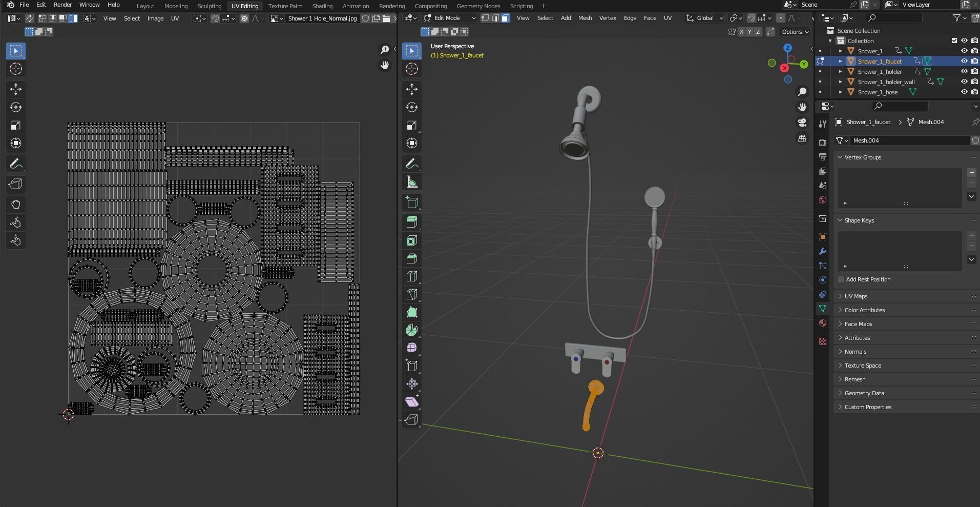Select the Add Cube tool
The image size is (980, 507).
point(412,202)
